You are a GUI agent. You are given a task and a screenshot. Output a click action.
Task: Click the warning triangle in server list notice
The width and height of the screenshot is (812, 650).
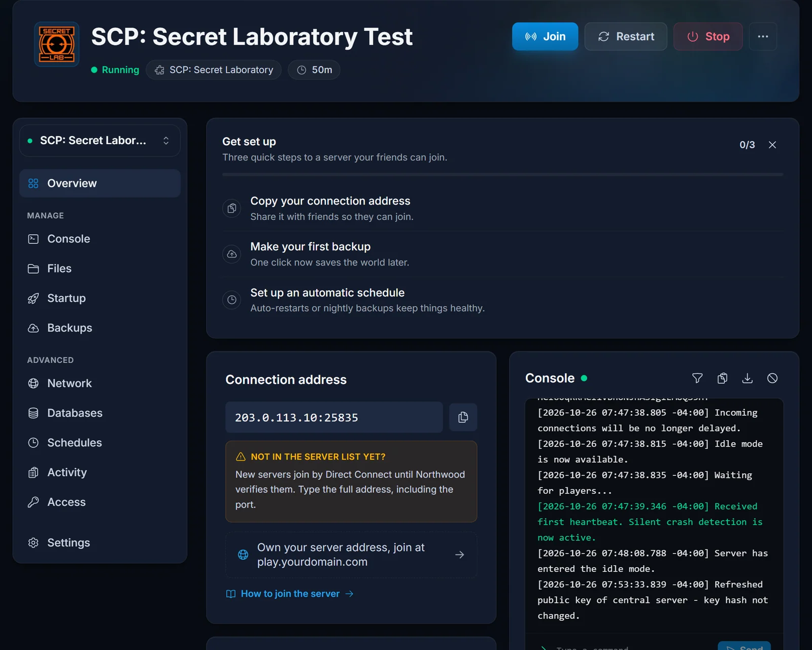[241, 457]
